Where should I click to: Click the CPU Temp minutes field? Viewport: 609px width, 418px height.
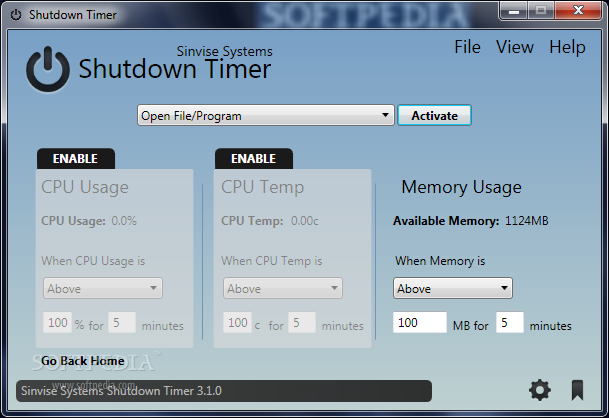pos(302,322)
